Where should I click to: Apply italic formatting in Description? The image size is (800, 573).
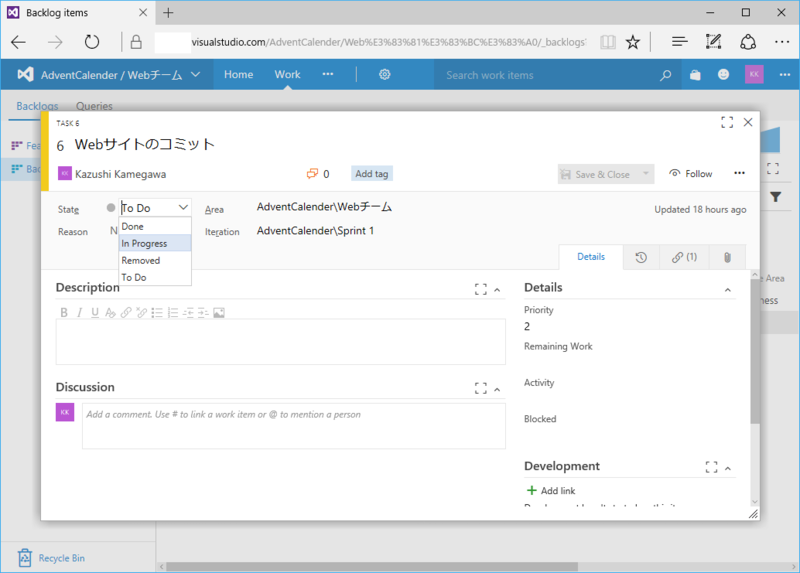[80, 312]
